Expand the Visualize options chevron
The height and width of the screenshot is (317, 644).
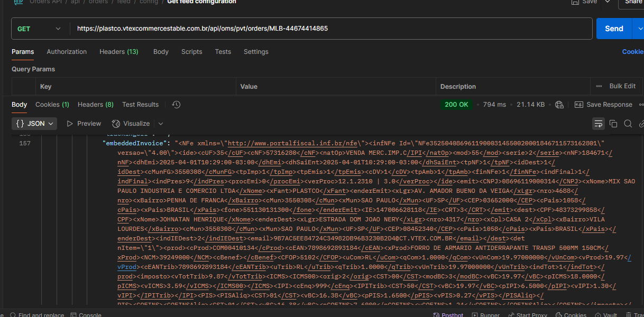pyautogui.click(x=160, y=124)
